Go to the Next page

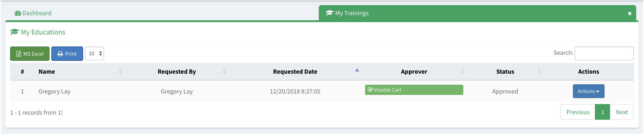(621, 112)
